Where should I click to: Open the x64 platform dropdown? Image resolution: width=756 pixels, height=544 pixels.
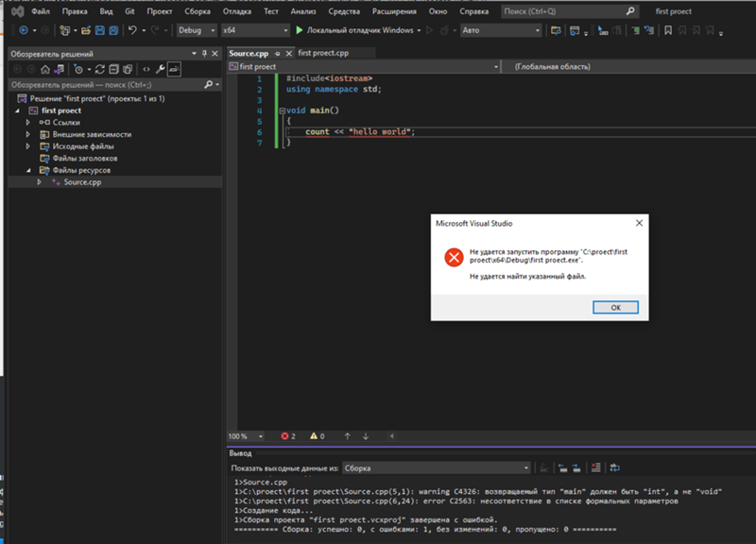pos(253,31)
